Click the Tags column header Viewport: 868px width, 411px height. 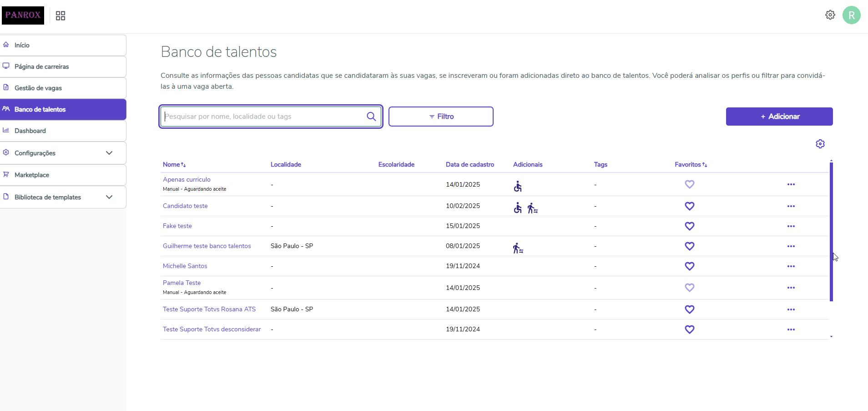click(601, 165)
